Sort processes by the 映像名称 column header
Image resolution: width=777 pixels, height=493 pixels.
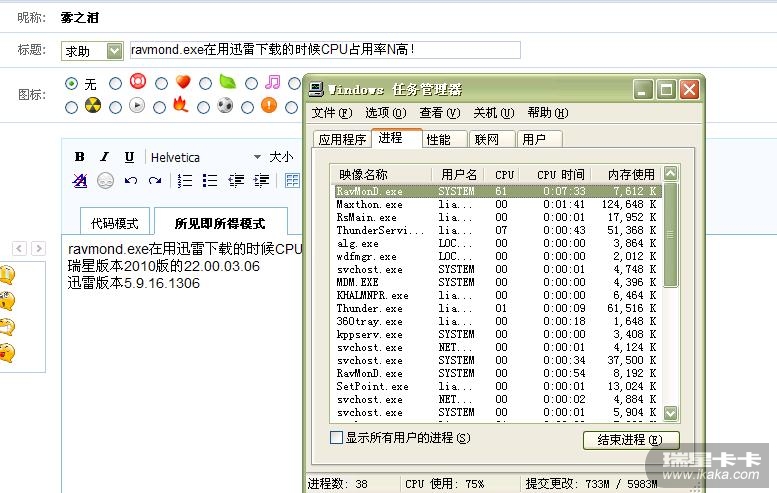point(381,174)
